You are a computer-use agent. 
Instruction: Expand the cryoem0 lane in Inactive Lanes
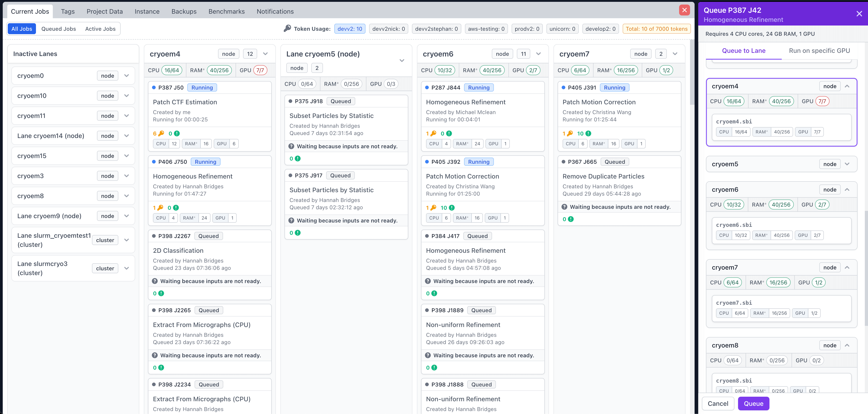(x=127, y=76)
